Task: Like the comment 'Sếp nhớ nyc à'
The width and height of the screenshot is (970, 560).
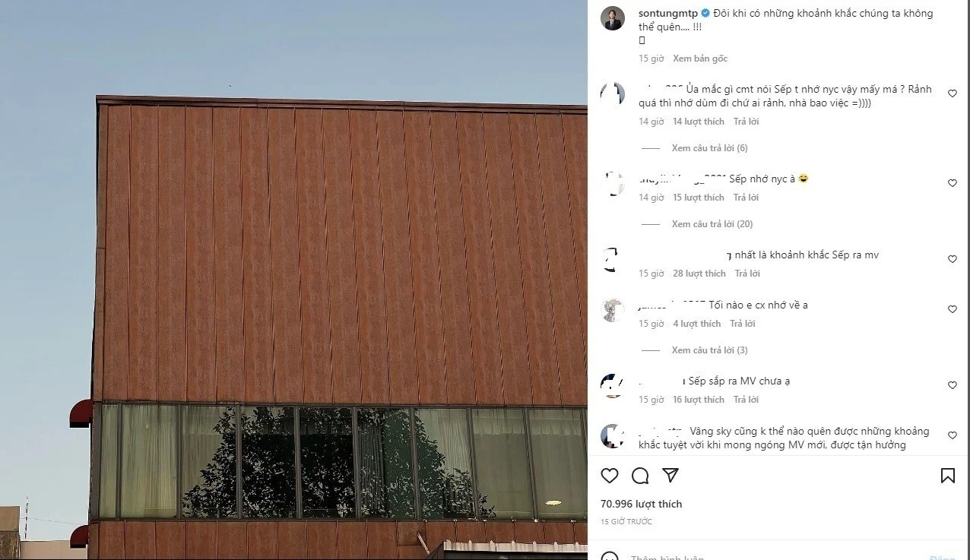Action: 952,183
